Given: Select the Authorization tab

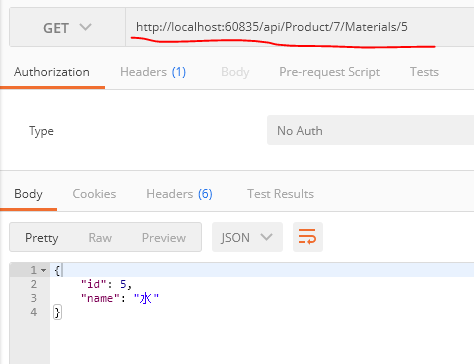Looking at the screenshot, I should (x=52, y=72).
